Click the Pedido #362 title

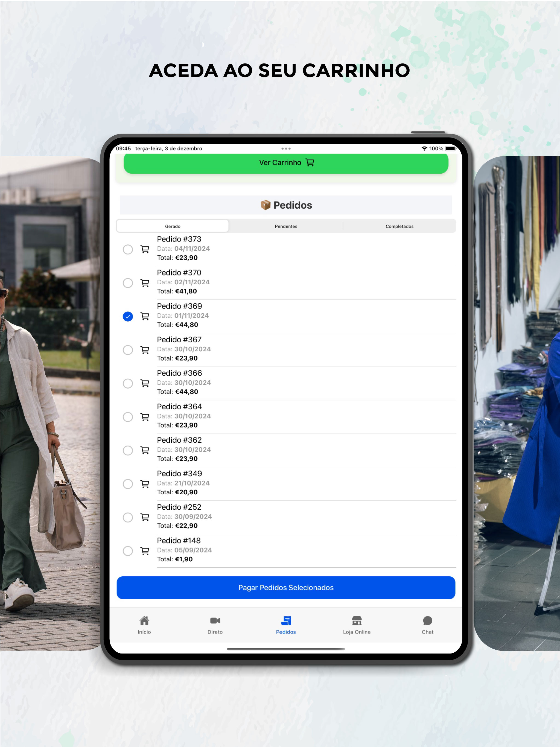point(179,440)
